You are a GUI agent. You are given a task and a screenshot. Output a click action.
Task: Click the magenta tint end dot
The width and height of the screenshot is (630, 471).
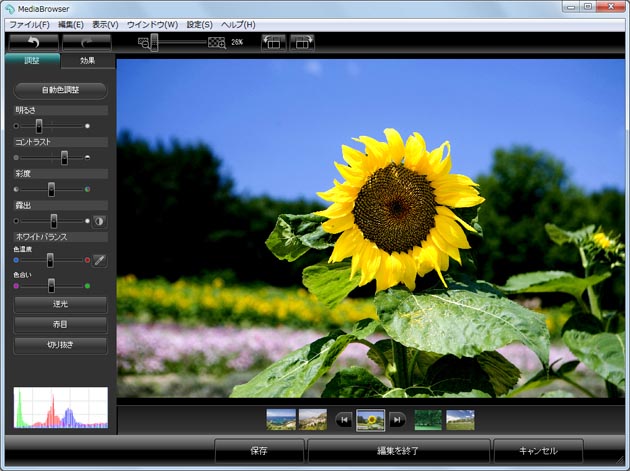pyautogui.click(x=16, y=286)
